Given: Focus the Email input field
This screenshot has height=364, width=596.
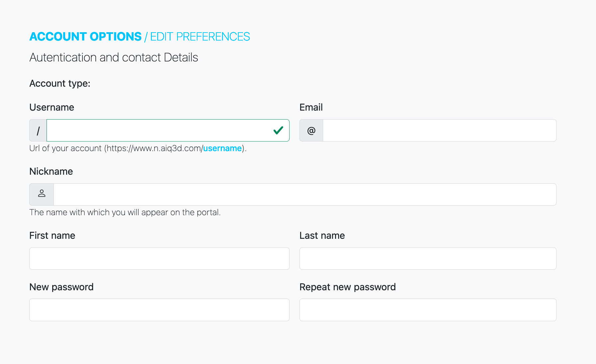Looking at the screenshot, I should [439, 131].
